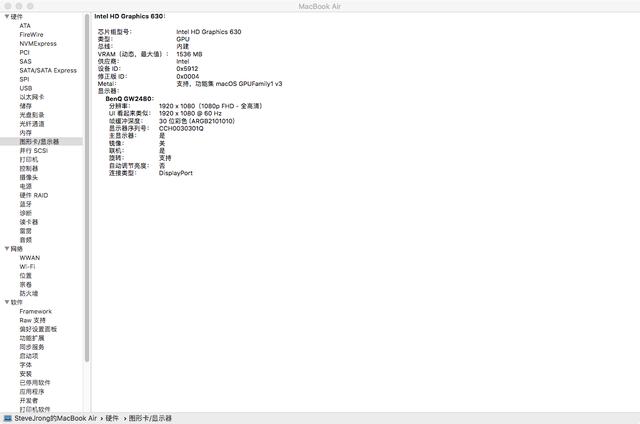
Task: Select 位置 locations entry
Action: point(26,275)
